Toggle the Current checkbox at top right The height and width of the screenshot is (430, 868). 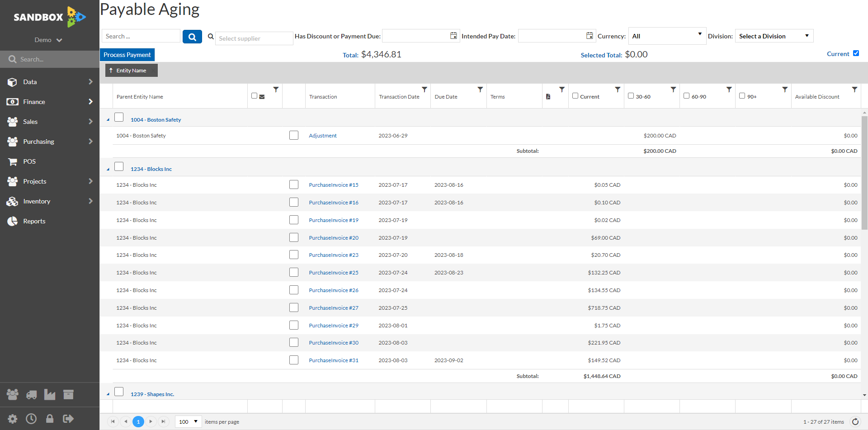[x=856, y=53]
